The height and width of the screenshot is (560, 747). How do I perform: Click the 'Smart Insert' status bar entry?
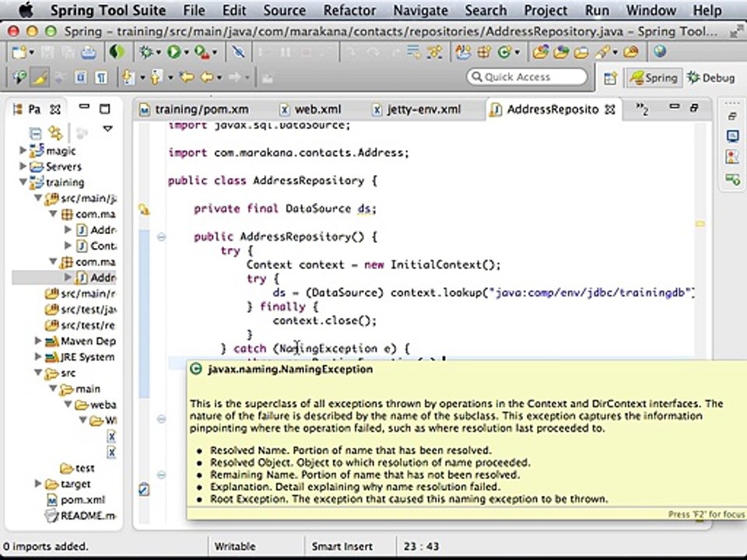342,546
